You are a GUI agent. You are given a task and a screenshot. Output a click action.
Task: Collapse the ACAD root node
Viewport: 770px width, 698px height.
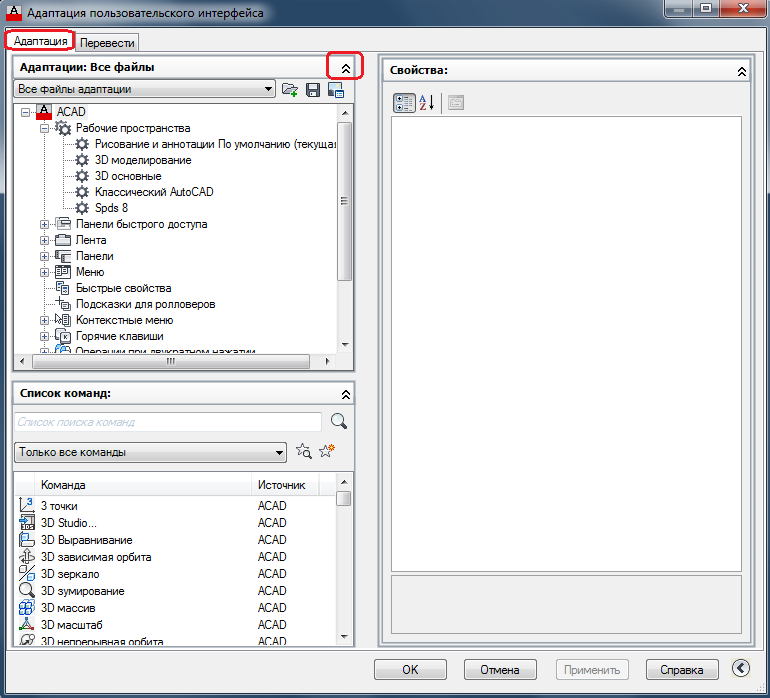pyautogui.click(x=25, y=112)
